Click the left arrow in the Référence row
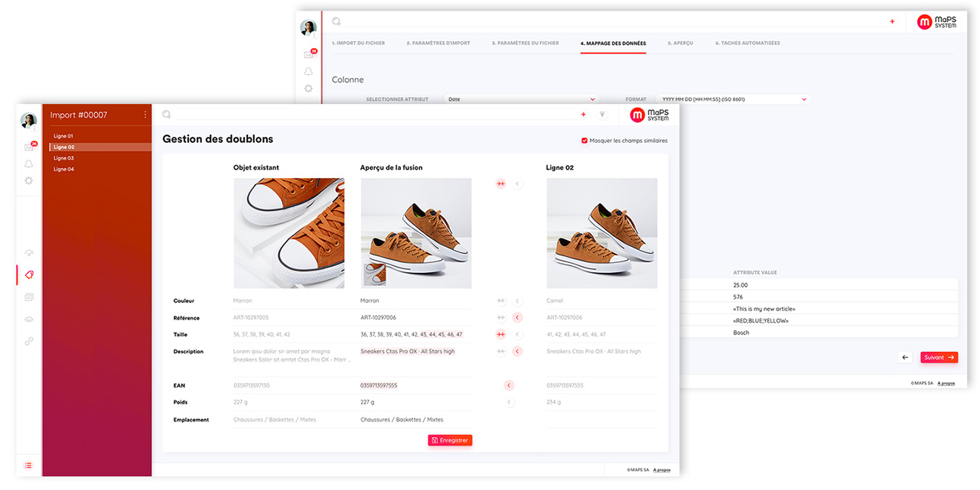Viewport: 980px width, 490px height. pos(517,317)
